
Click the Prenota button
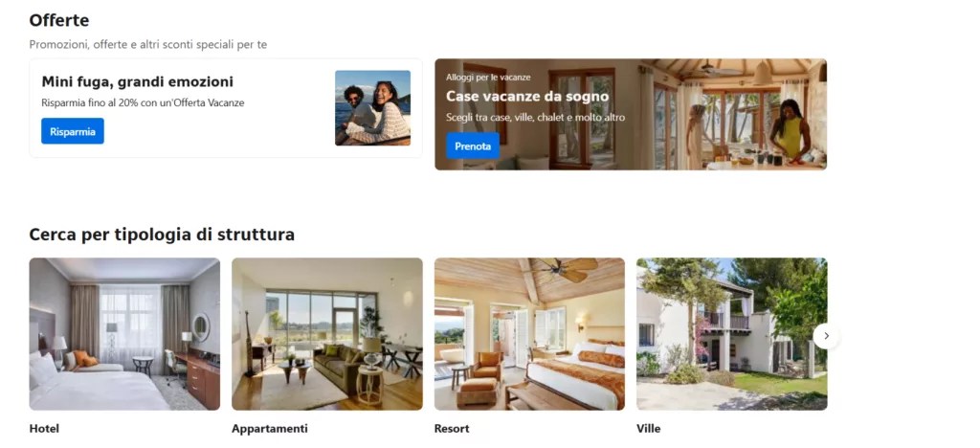473,146
